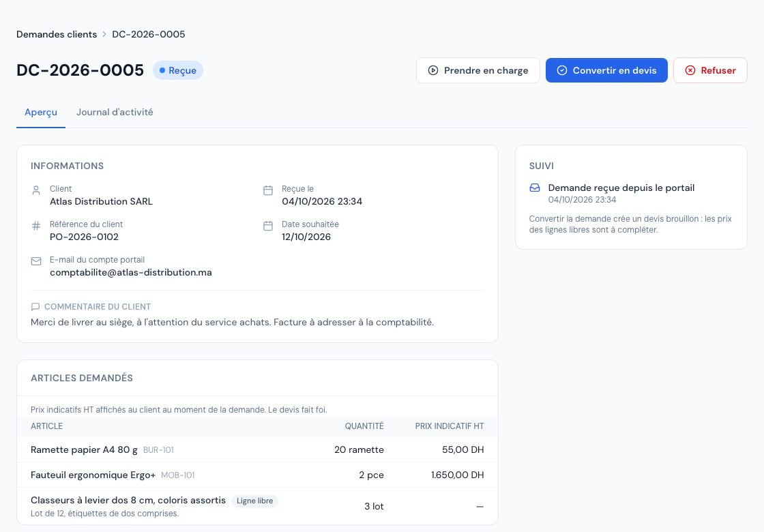Click the received date 04/10/2026 23:34 in Informations
Image resolution: width=764 pixels, height=532 pixels.
pos(322,201)
